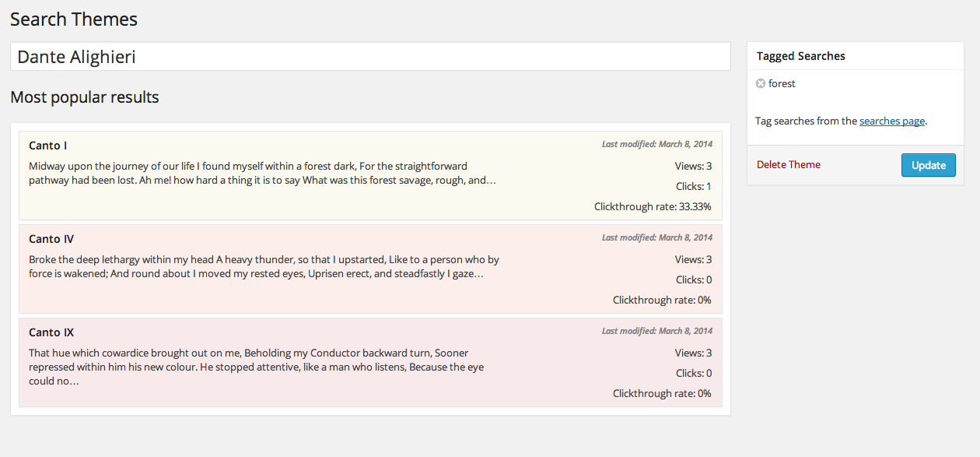Click Canto IV excerpt starting Broke the deep
The height and width of the screenshot is (457, 980).
click(x=264, y=266)
